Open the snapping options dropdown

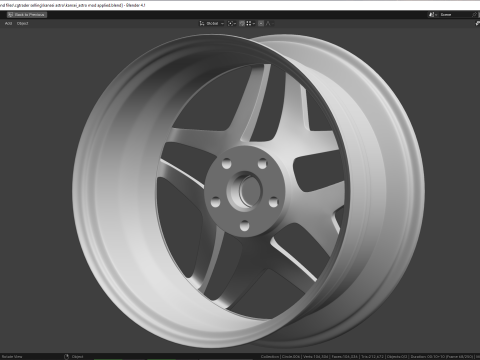[251, 23]
